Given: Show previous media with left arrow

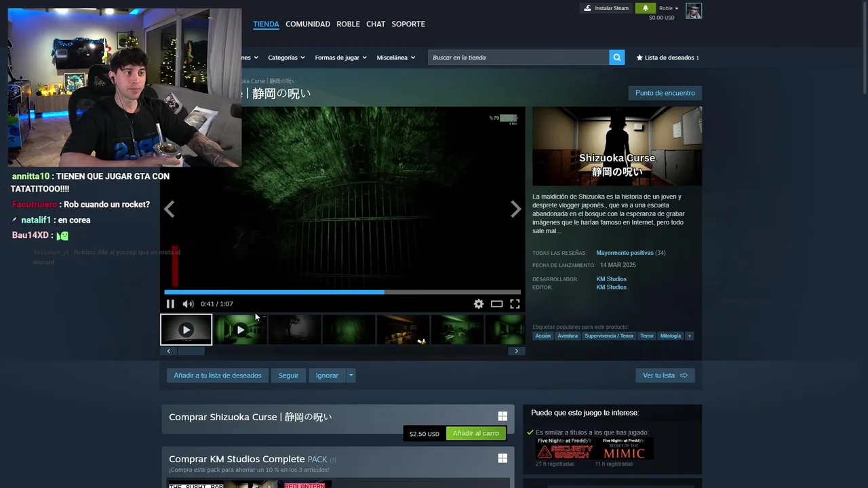Looking at the screenshot, I should [170, 209].
